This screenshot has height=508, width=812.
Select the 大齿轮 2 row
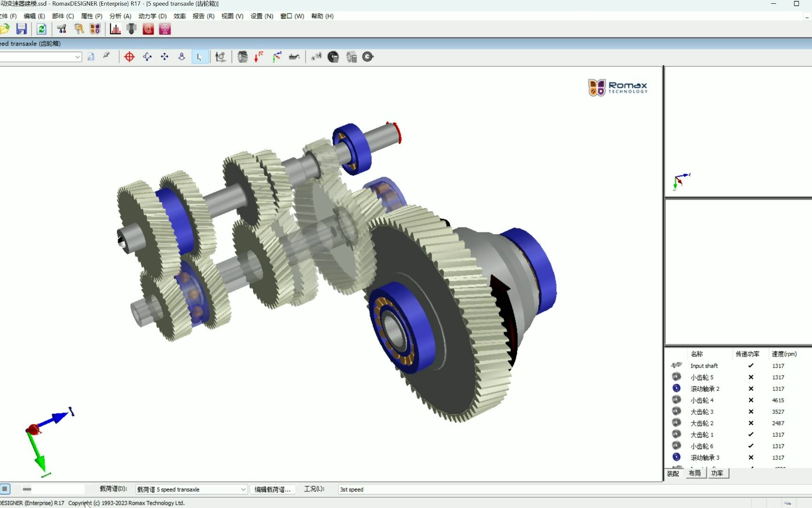(x=738, y=423)
